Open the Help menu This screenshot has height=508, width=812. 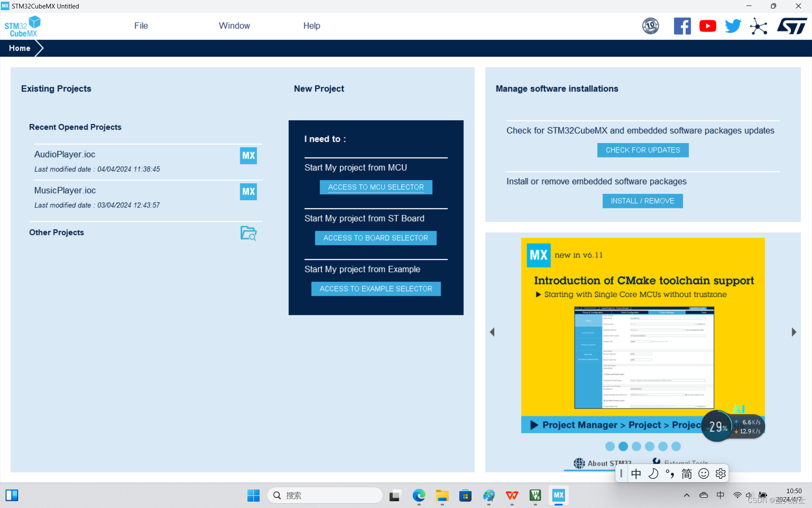pos(312,26)
